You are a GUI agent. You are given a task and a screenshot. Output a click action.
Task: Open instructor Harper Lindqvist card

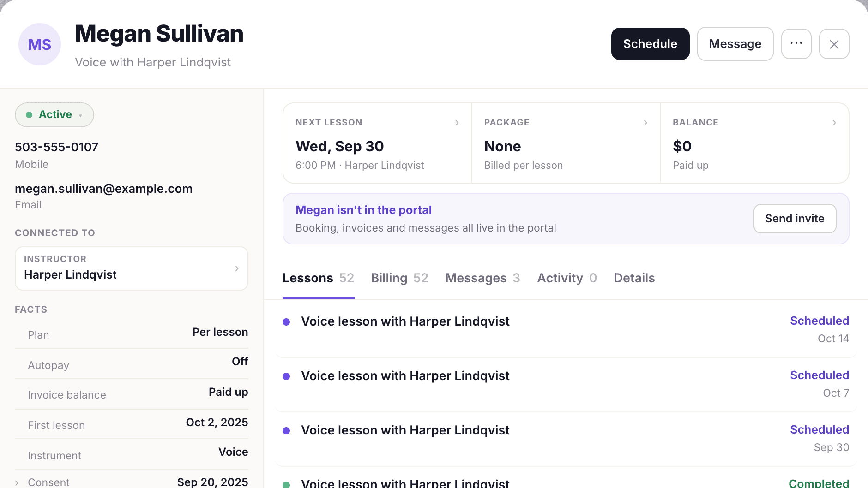[x=132, y=268]
